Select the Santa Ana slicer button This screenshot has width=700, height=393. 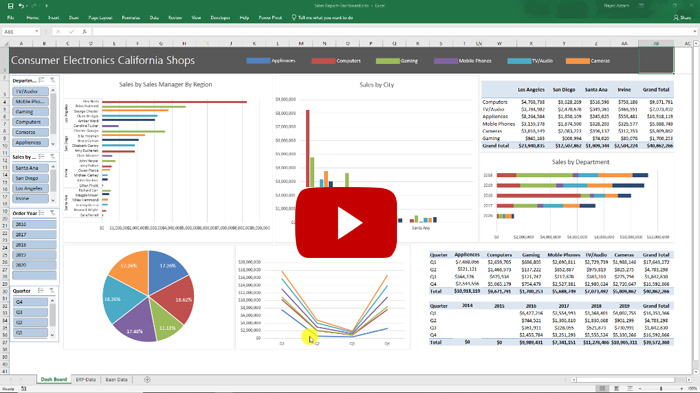pyautogui.click(x=31, y=168)
